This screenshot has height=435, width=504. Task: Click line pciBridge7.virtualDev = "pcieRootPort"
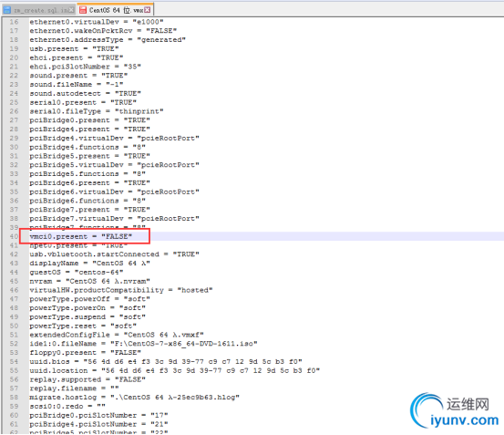point(115,219)
